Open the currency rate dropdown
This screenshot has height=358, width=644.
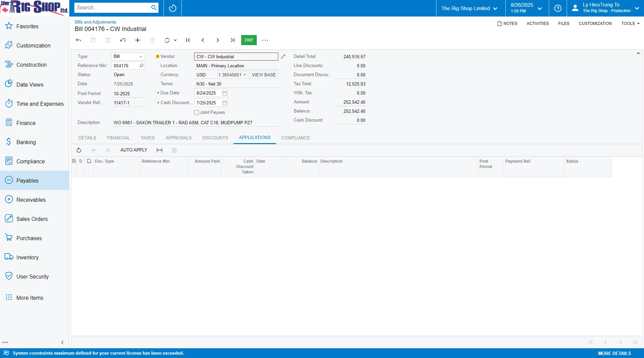click(245, 75)
